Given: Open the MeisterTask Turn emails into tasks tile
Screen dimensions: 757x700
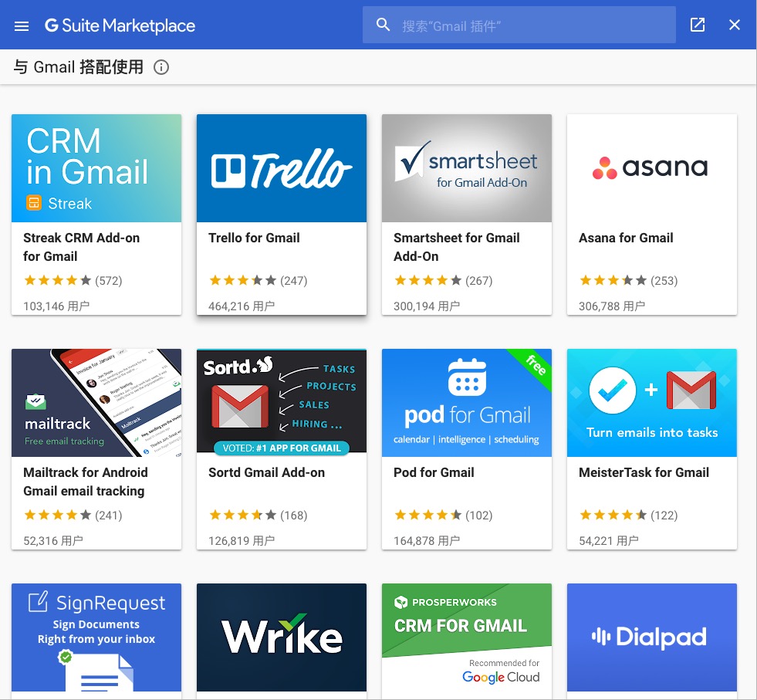Looking at the screenshot, I should [x=652, y=402].
